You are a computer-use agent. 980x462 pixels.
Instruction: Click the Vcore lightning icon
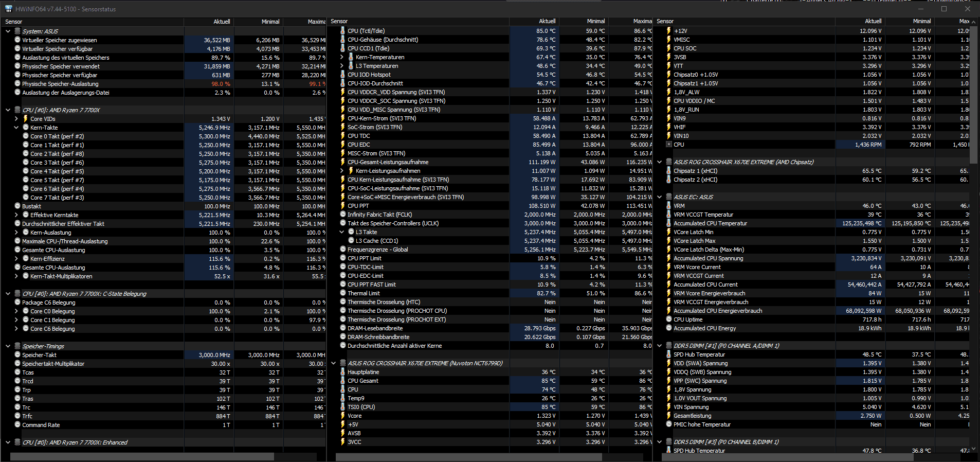(343, 416)
